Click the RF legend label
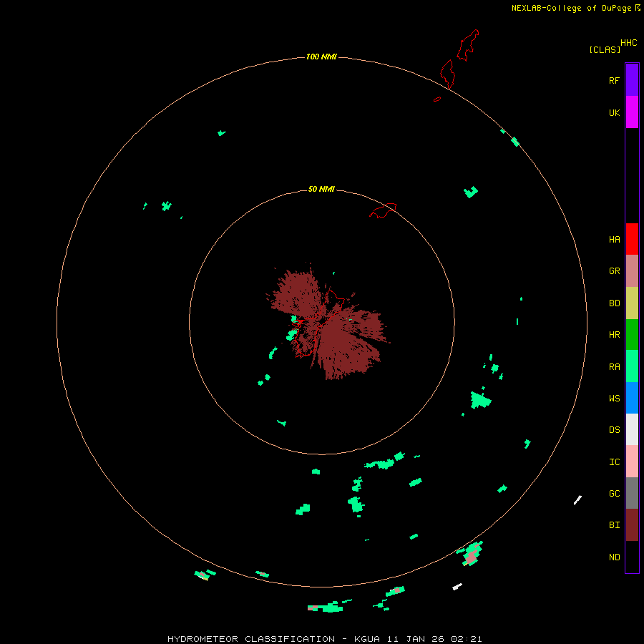 [614, 80]
